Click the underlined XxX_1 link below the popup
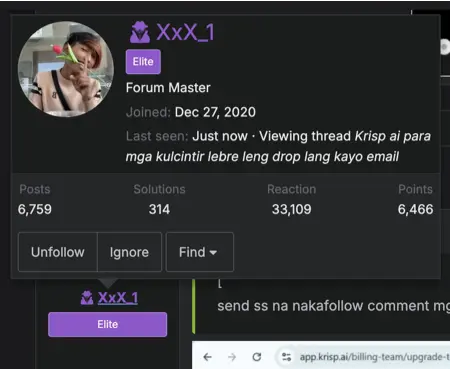This screenshot has height=369, width=450. [118, 298]
